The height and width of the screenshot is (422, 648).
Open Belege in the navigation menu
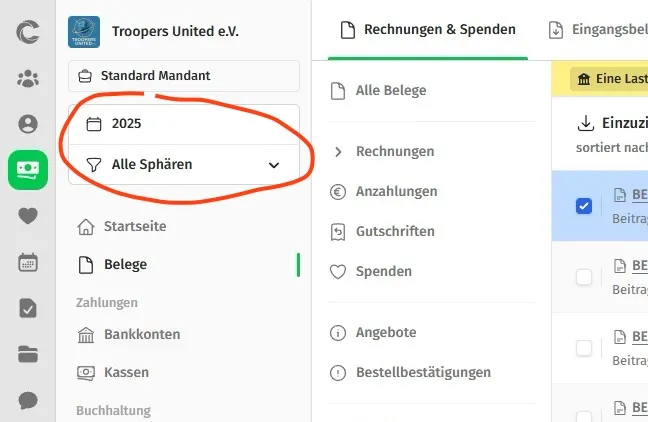click(125, 265)
